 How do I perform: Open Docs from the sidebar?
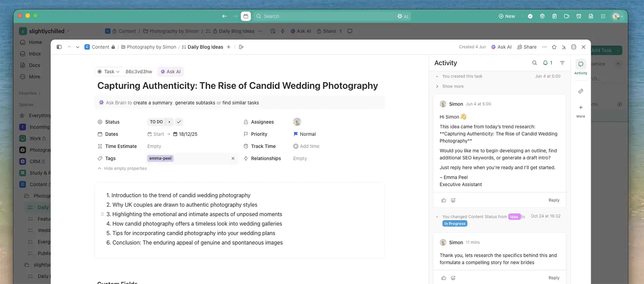pyautogui.click(x=34, y=65)
